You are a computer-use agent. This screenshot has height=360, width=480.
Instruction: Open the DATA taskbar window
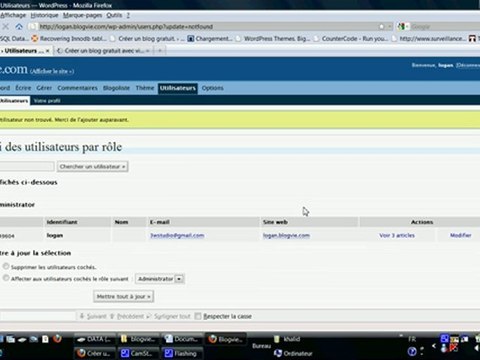pyautogui.click(x=94, y=339)
